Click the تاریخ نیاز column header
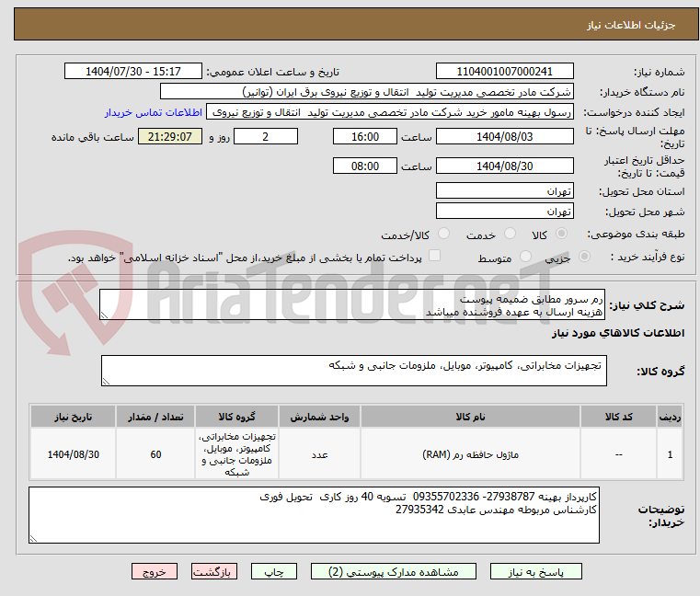The width and height of the screenshot is (700, 596). (74, 417)
